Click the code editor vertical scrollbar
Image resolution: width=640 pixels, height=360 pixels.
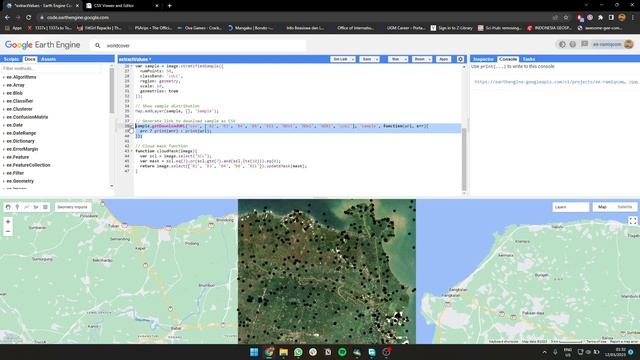tap(464, 159)
